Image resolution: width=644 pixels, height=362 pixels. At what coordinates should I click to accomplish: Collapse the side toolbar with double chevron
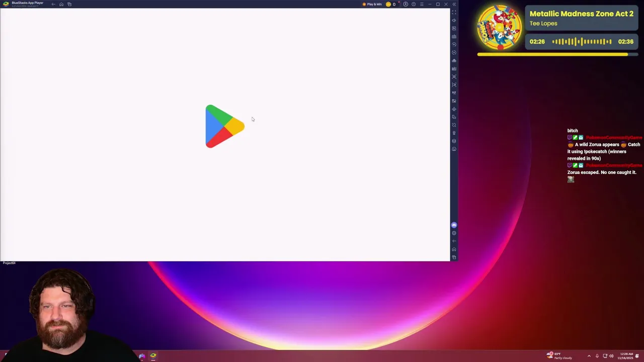coord(454,4)
